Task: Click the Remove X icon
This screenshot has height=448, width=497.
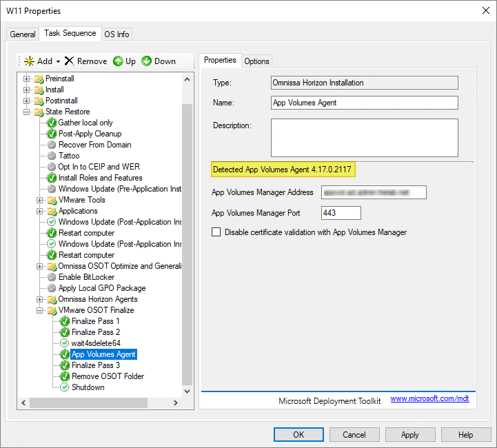Action: pos(69,61)
